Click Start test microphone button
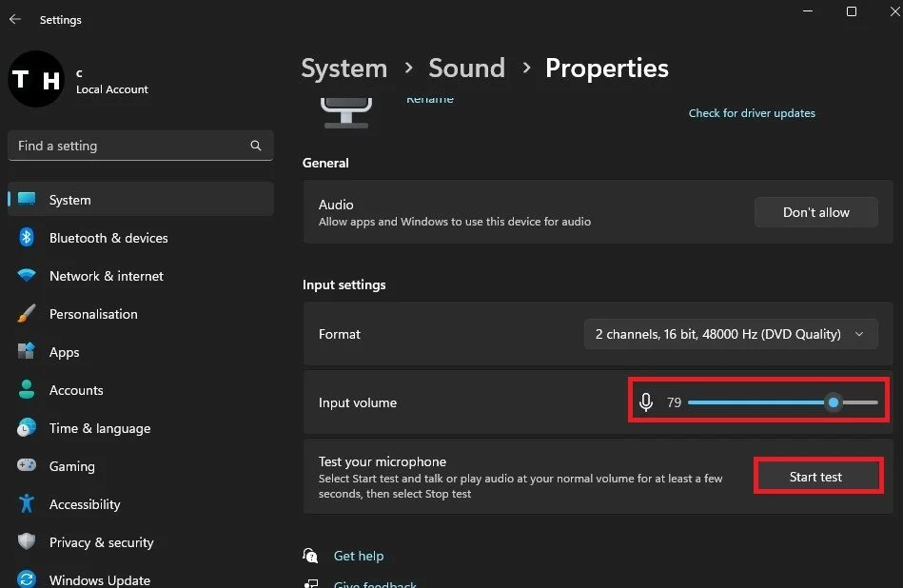Image resolution: width=903 pixels, height=588 pixels. 818,477
